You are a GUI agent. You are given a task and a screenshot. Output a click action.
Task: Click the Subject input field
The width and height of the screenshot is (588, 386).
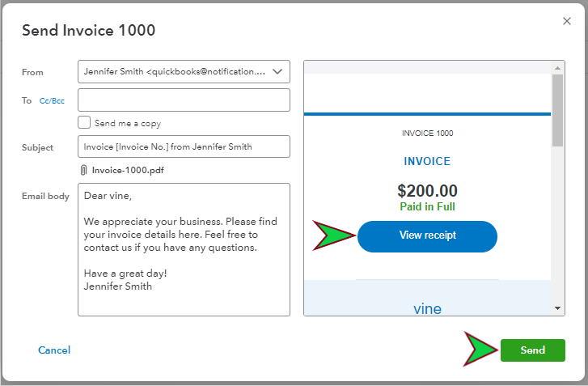(x=184, y=146)
